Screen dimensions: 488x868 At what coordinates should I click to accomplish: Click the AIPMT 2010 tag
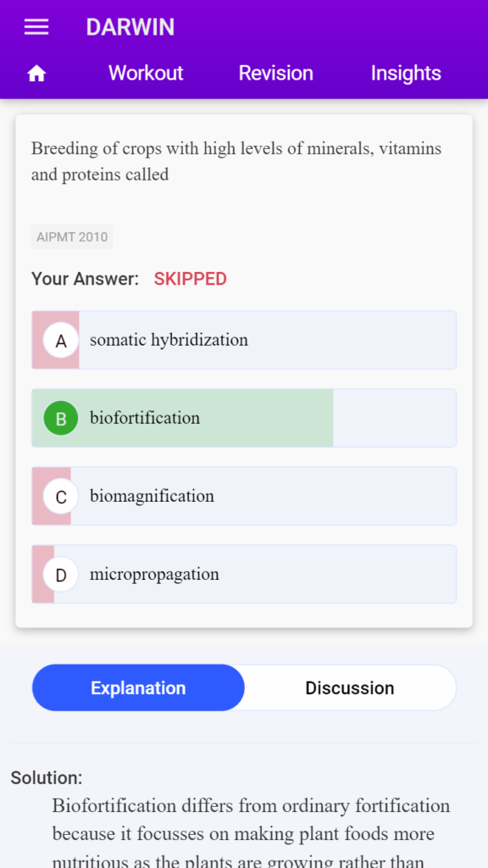pyautogui.click(x=72, y=237)
